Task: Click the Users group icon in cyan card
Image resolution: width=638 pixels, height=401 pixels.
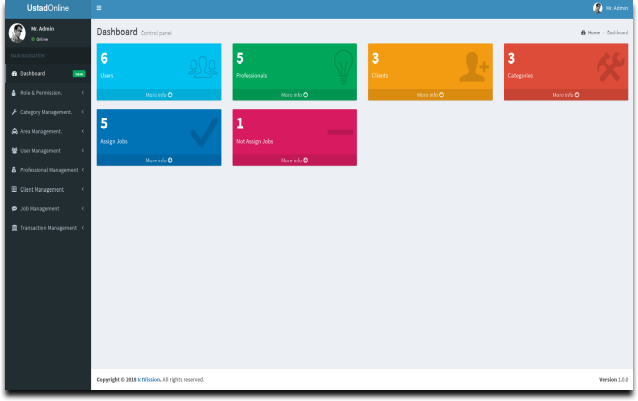Action: coord(203,67)
